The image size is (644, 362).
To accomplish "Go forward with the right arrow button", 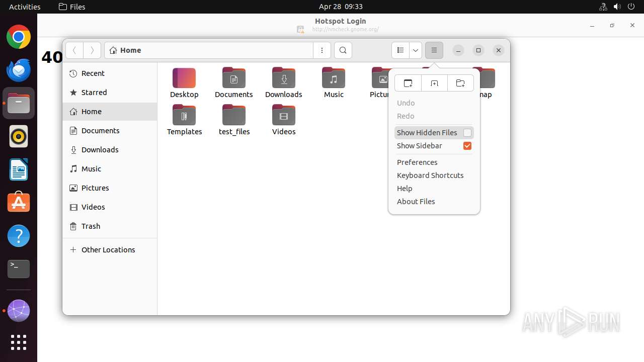I will 92,50.
